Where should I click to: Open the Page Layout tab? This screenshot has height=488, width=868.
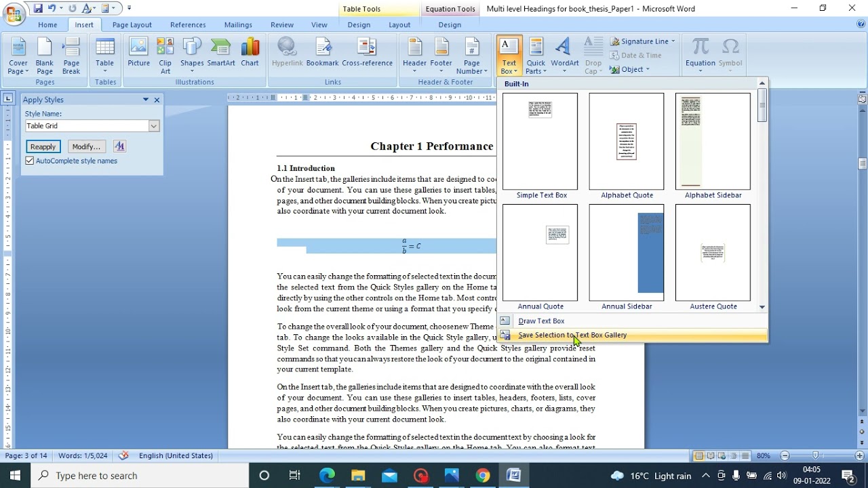pos(132,25)
